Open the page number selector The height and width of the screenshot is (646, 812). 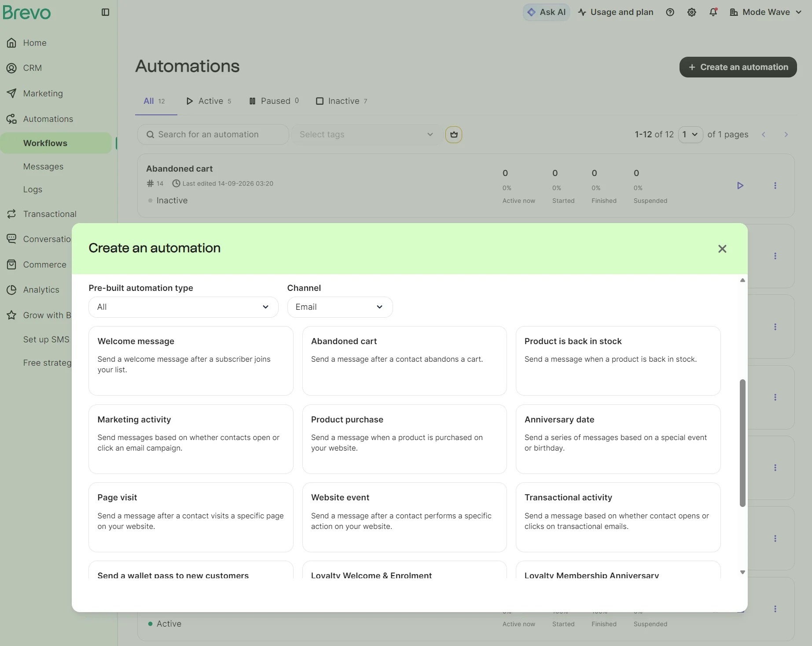tap(690, 135)
